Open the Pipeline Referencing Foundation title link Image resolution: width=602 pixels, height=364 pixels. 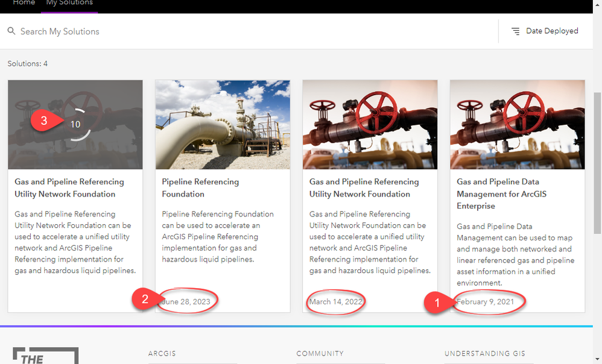(200, 188)
